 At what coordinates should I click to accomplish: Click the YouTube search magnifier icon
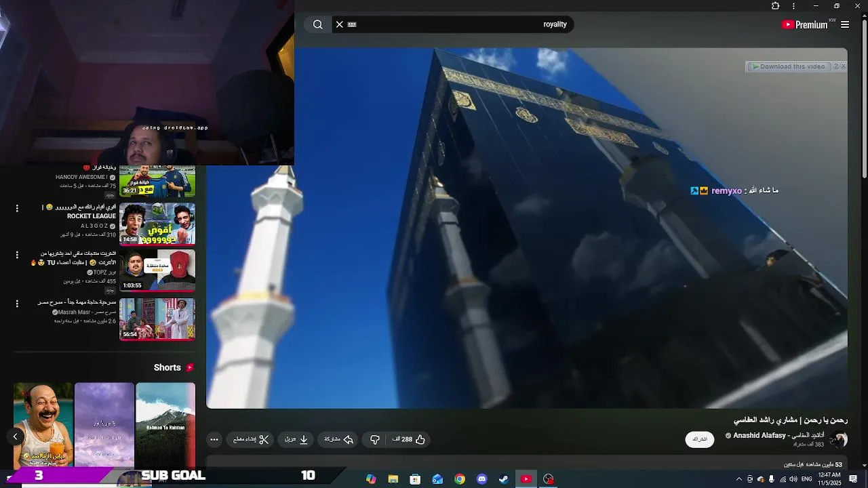pos(317,24)
